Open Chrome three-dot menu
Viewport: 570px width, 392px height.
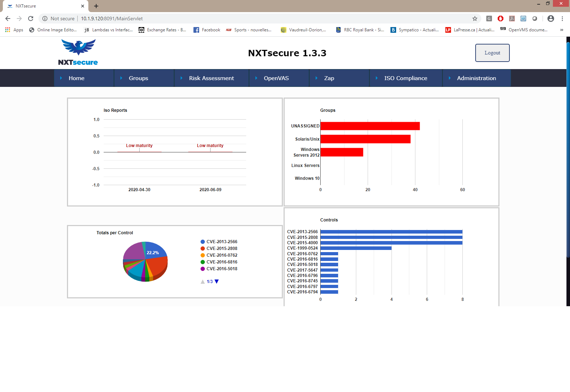click(562, 19)
